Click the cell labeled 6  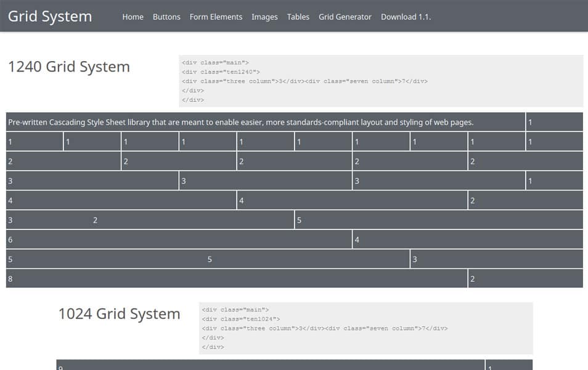pos(179,239)
